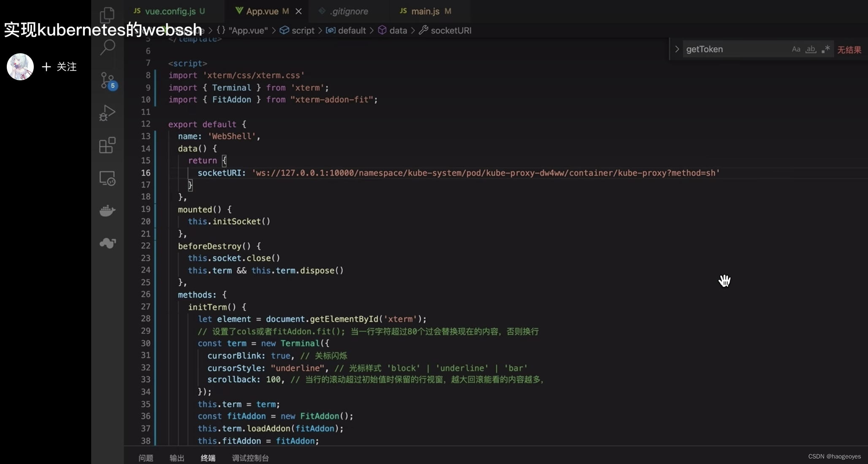Open the Explorer files icon

tap(107, 15)
